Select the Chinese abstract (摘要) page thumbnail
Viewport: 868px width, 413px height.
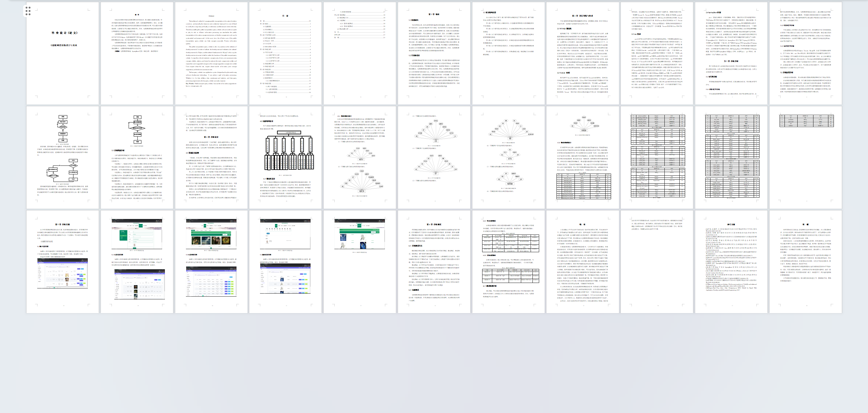click(137, 53)
